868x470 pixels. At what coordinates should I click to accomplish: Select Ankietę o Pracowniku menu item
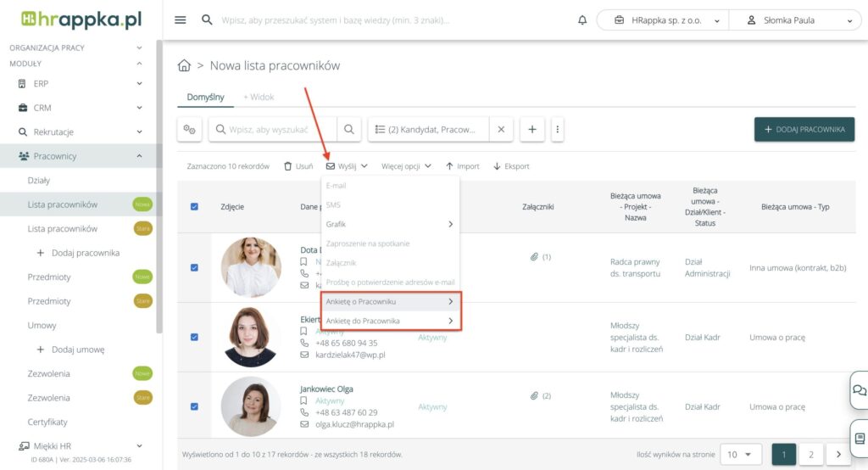click(x=390, y=301)
